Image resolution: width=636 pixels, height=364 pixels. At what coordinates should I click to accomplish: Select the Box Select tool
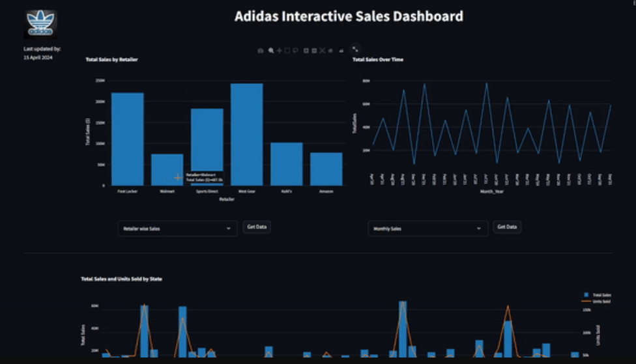[x=287, y=51]
